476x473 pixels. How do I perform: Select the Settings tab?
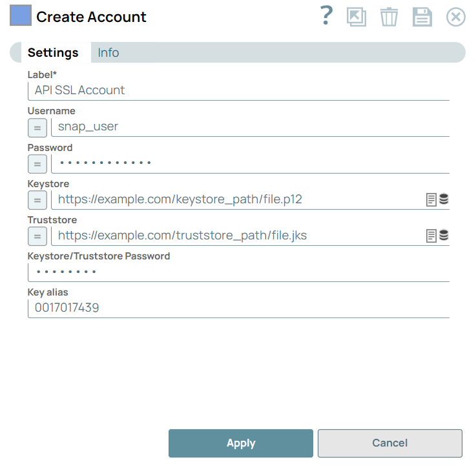pos(53,53)
